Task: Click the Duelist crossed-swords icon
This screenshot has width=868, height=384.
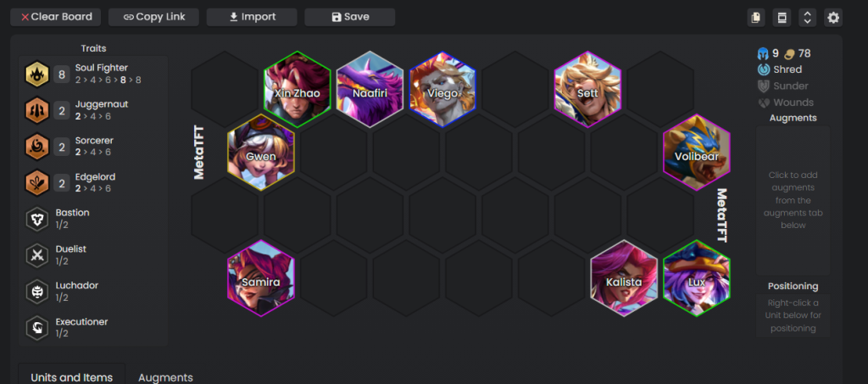Action: tap(37, 256)
